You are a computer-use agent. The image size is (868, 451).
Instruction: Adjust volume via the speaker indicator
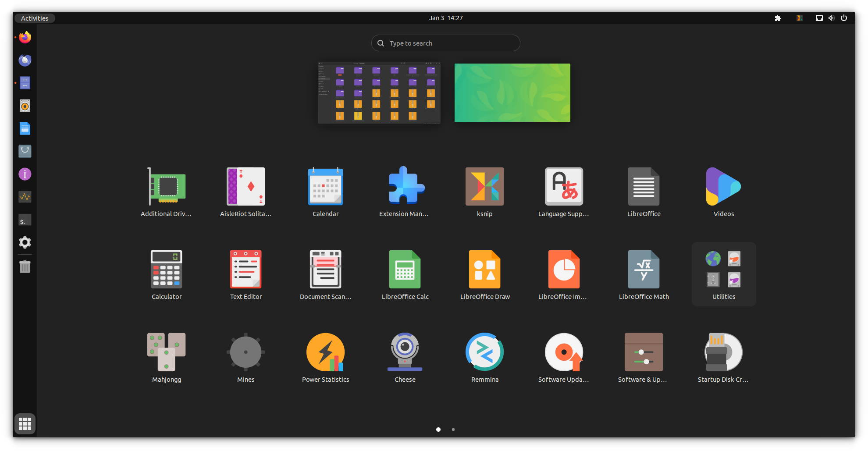[832, 18]
